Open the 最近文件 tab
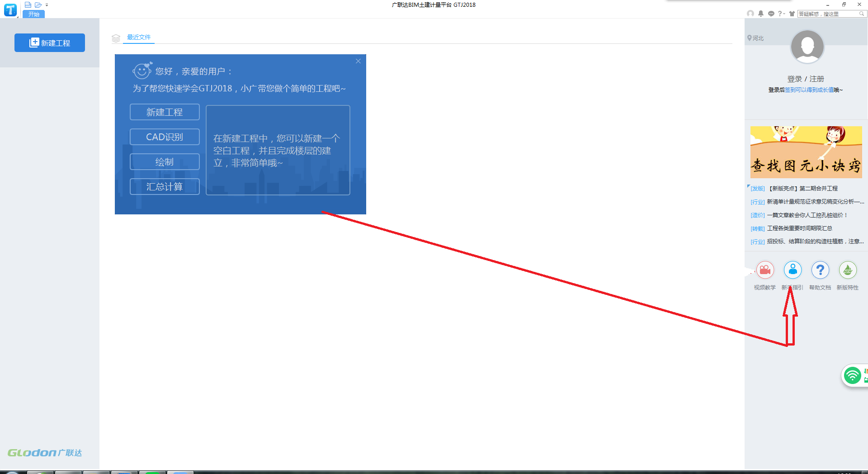Viewport: 868px width, 474px height. tap(139, 37)
